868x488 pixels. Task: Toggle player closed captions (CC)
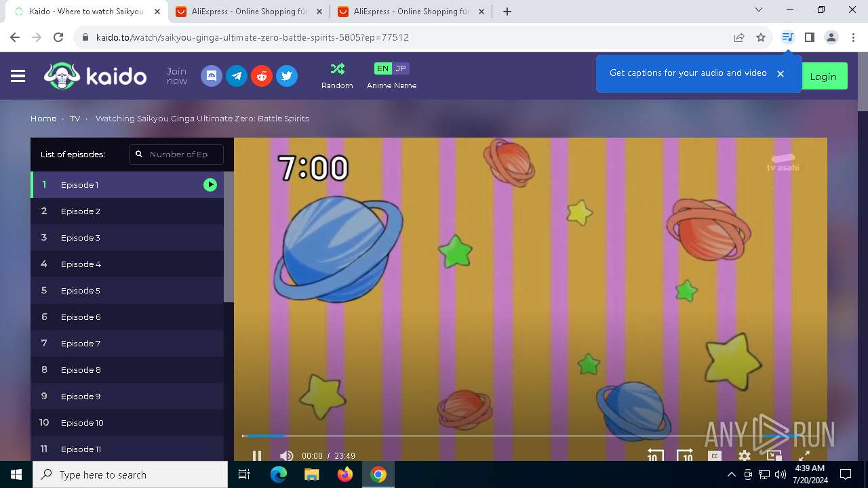tap(714, 456)
